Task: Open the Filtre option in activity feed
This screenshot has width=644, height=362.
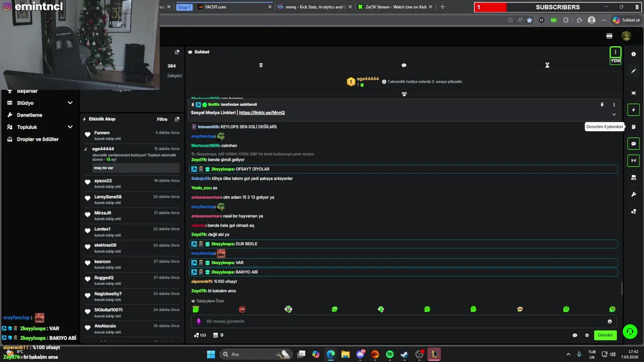Action: point(162,119)
